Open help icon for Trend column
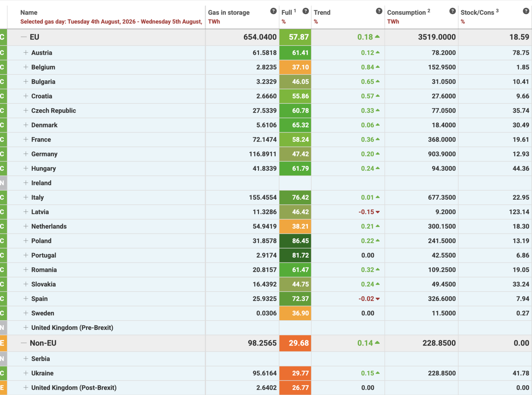Viewport: 532px width, 395px height. [379, 11]
